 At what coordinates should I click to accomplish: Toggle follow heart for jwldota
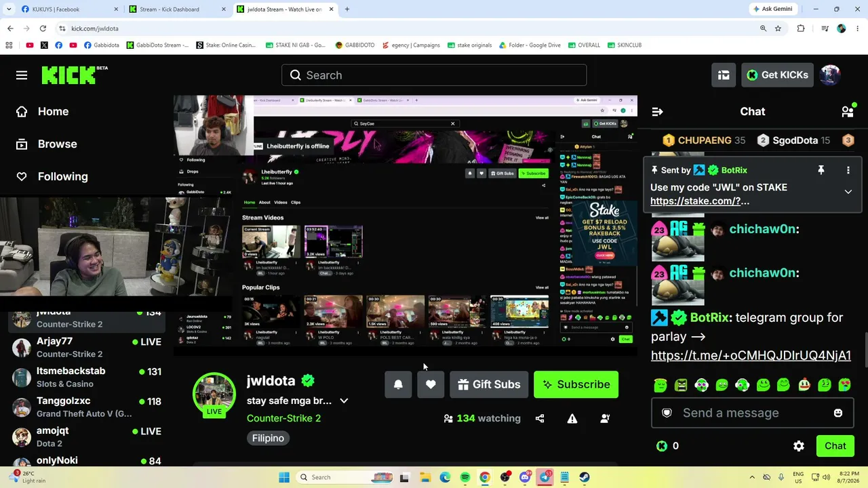pyautogui.click(x=431, y=384)
